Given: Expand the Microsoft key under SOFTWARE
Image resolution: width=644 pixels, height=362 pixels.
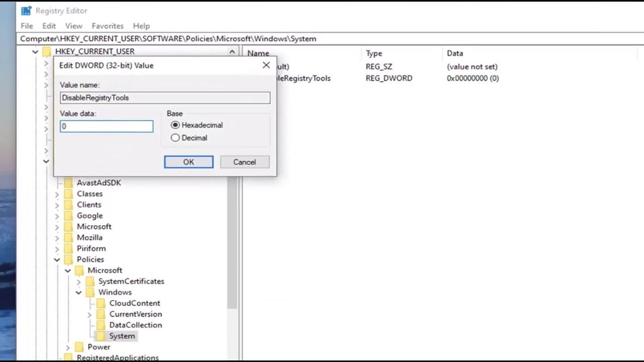Looking at the screenshot, I should tap(57, 227).
